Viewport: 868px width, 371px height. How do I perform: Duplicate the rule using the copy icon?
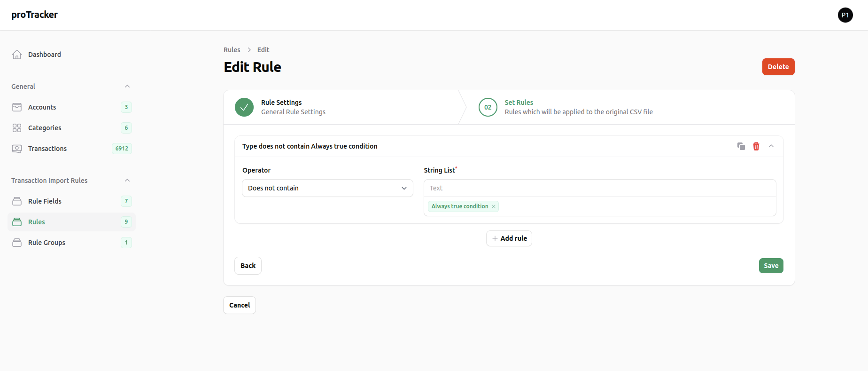741,146
